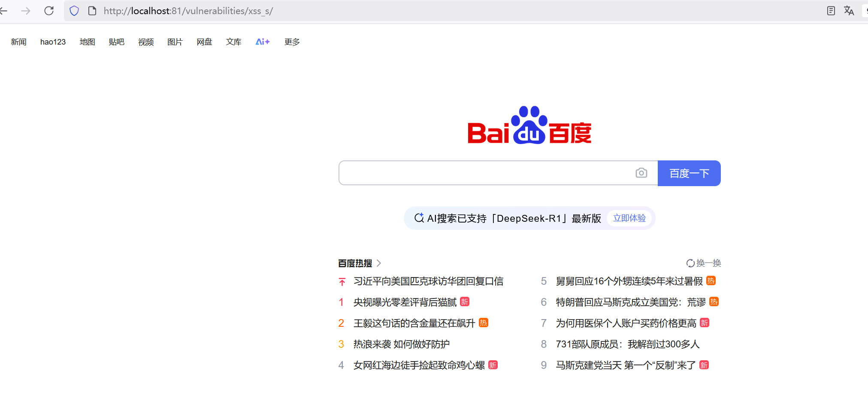
Task: Click the page info icon in the address bar
Action: pyautogui.click(x=92, y=11)
